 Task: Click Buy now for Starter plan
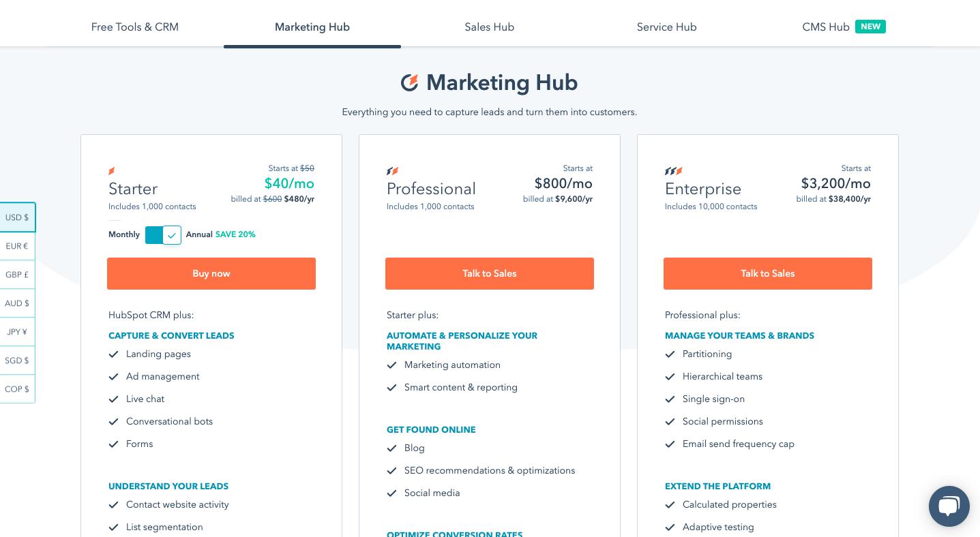pos(211,273)
